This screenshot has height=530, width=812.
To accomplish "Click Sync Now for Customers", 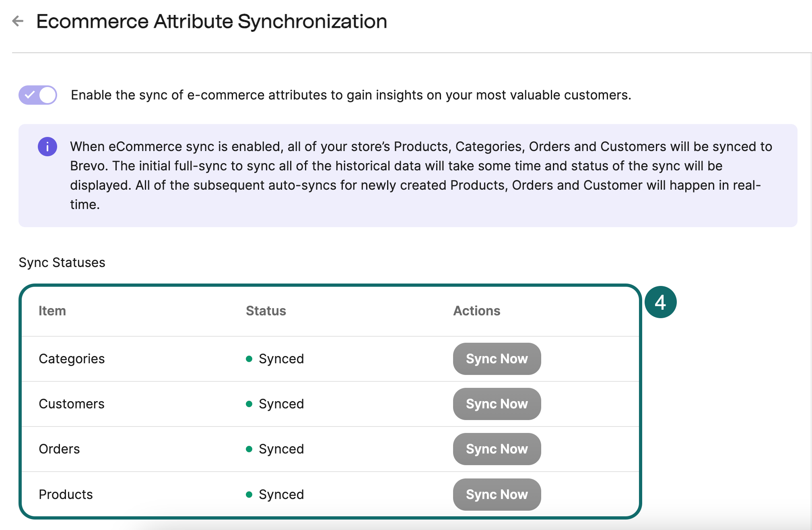I will (x=497, y=404).
